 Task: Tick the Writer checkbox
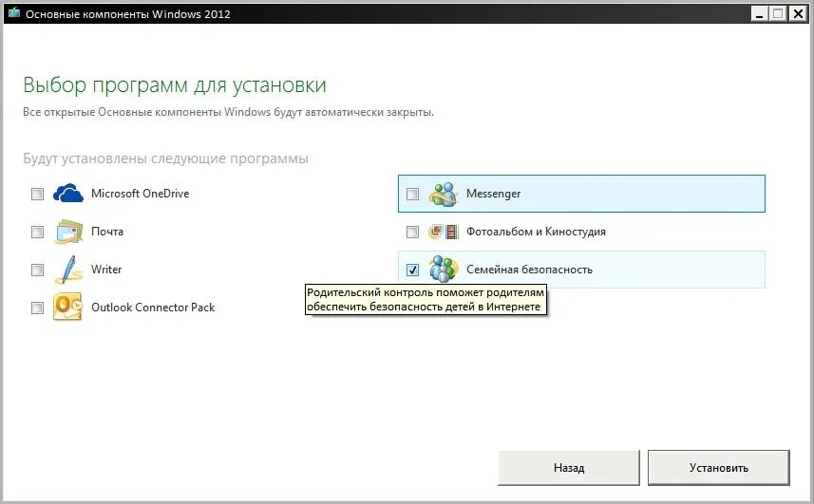pos(37,270)
